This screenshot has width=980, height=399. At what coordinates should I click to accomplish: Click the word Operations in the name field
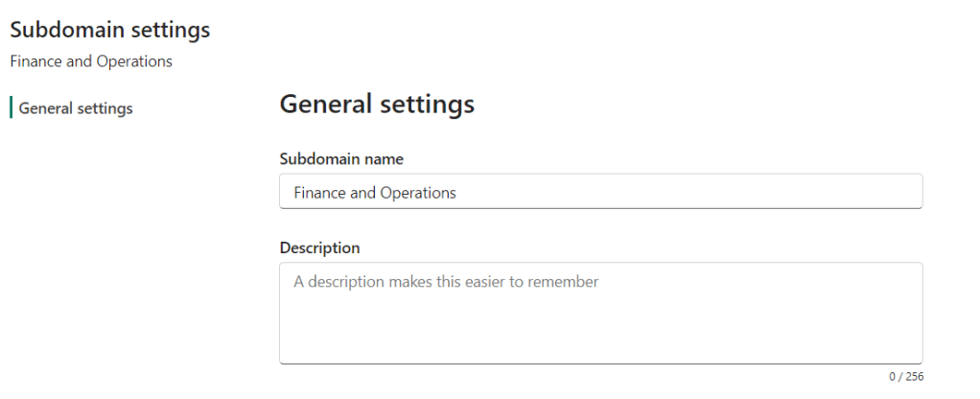[x=418, y=193]
